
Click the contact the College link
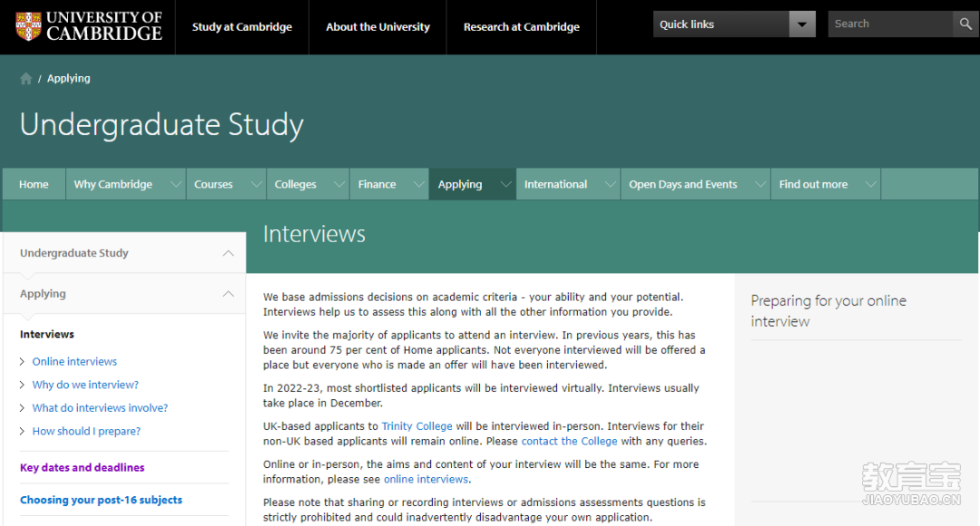pyautogui.click(x=569, y=441)
